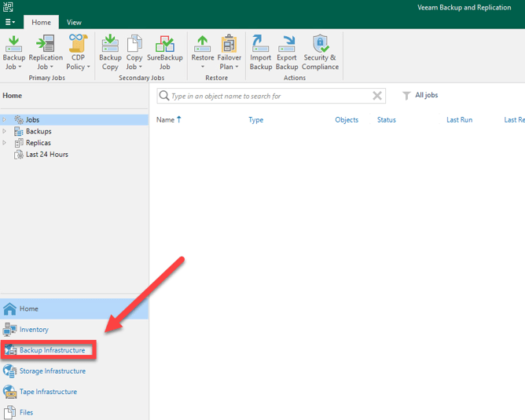Viewport: 525px width, 420px height.
Task: Click the Backup Job ribbon icon
Action: (x=13, y=44)
